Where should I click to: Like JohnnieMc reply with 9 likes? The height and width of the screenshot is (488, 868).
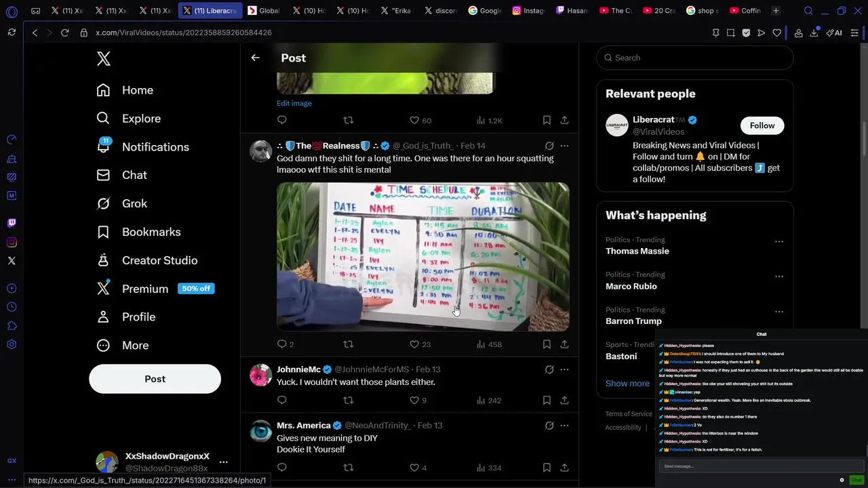pyautogui.click(x=418, y=401)
